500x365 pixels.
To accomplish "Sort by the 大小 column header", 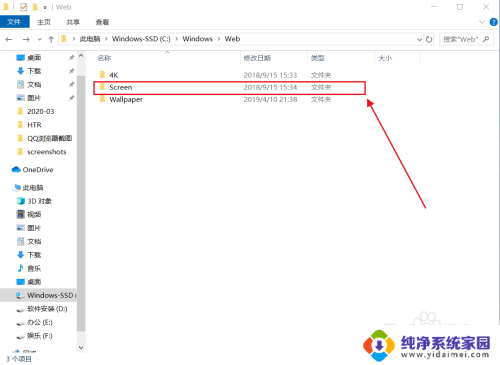I will (385, 58).
